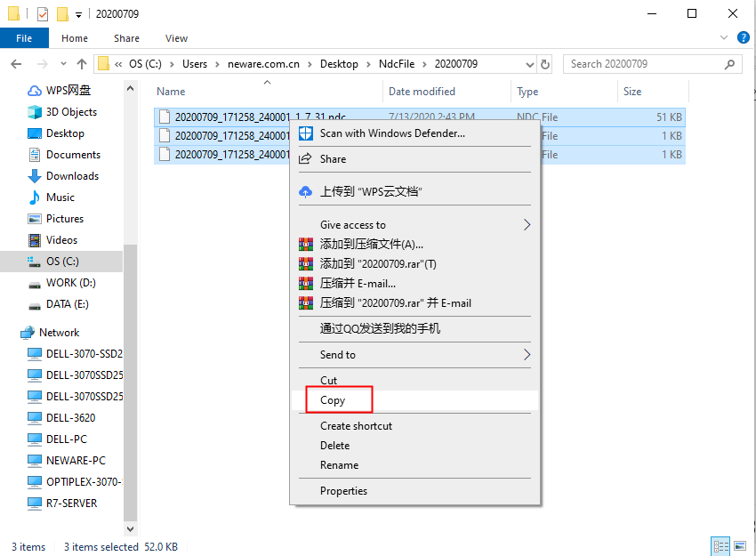Expand the address bar history dropdown

coord(529,64)
